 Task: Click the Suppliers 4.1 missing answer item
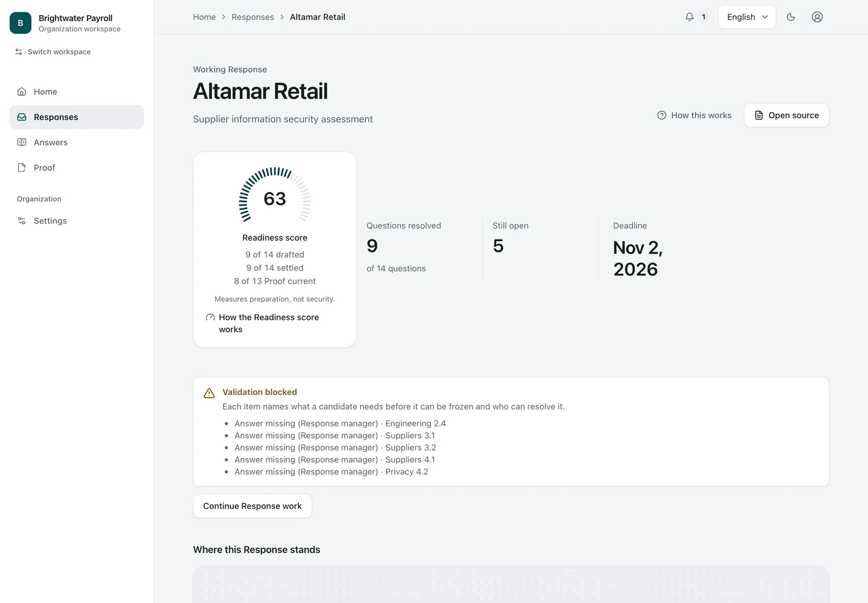tap(335, 459)
